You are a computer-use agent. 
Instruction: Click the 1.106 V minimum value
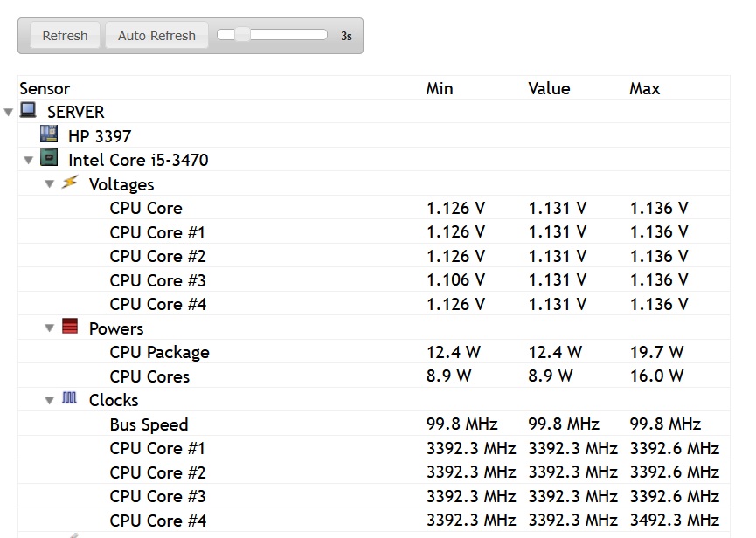455,279
